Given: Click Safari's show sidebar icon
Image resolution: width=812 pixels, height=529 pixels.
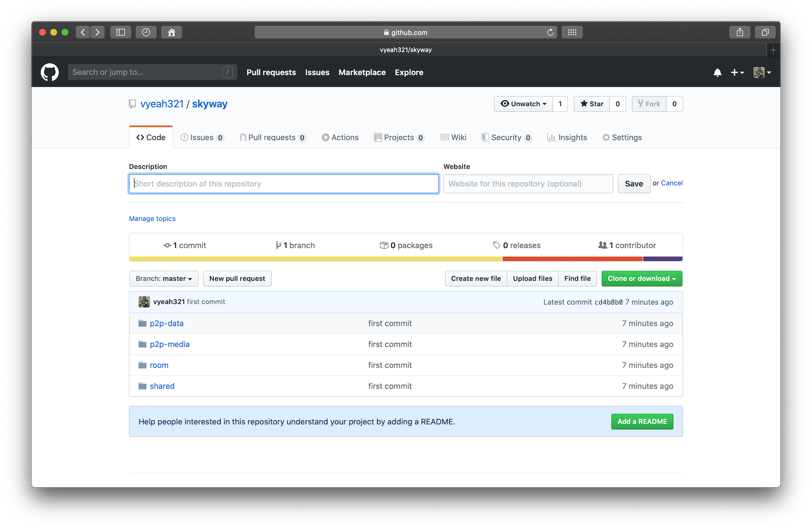Looking at the screenshot, I should click(x=121, y=32).
